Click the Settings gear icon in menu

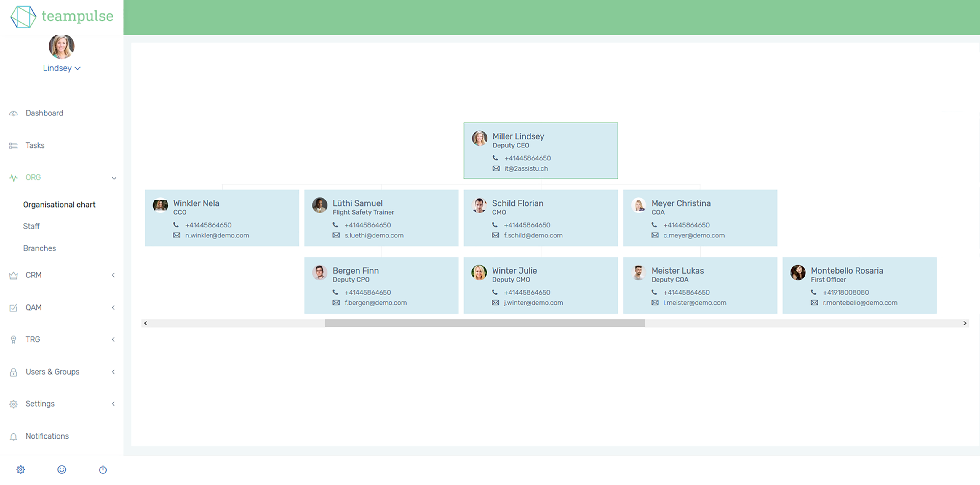click(x=13, y=404)
